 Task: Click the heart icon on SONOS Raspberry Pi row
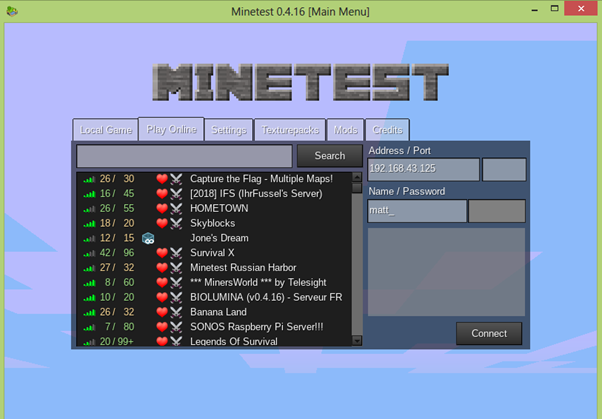pos(162,327)
